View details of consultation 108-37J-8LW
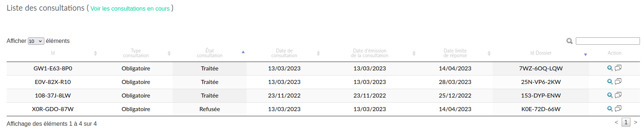 tap(610, 95)
